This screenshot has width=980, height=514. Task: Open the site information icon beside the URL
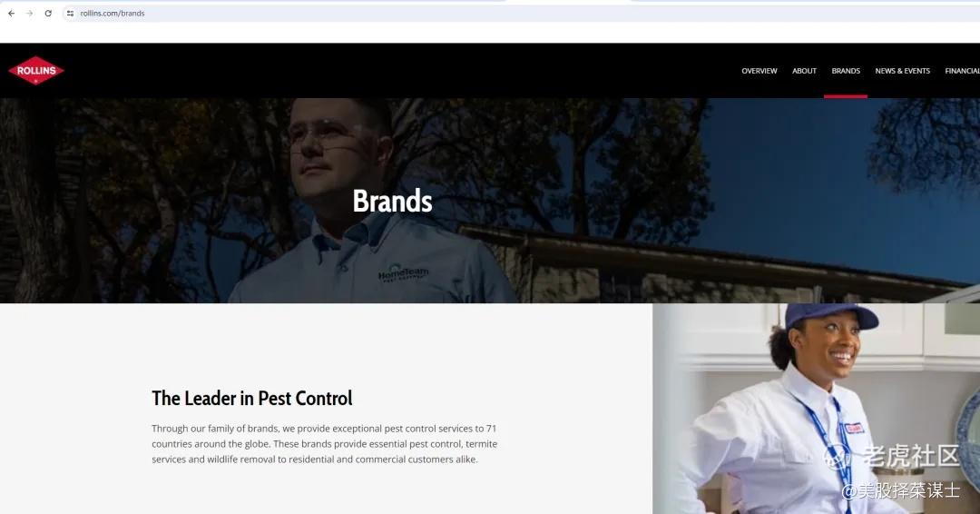70,13
